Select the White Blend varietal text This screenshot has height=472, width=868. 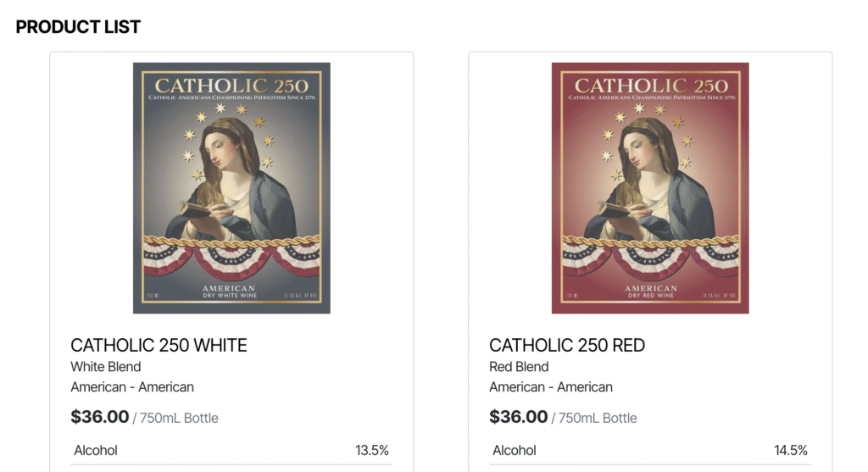click(x=106, y=367)
